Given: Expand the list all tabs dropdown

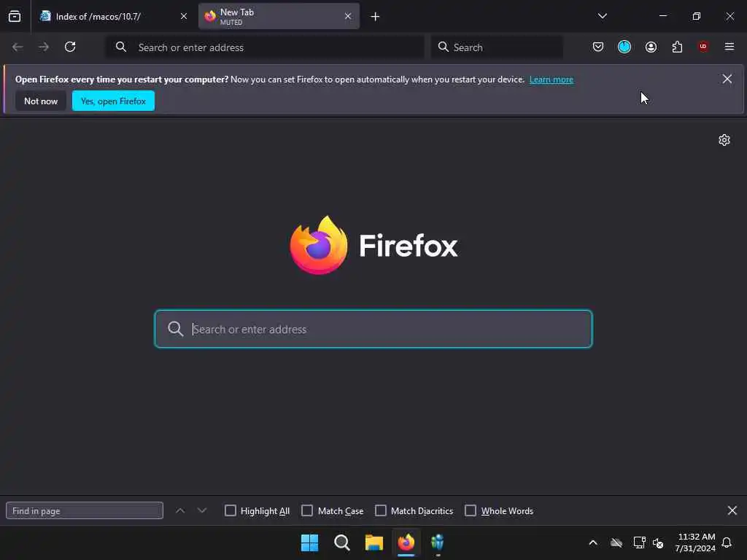Looking at the screenshot, I should (602, 16).
